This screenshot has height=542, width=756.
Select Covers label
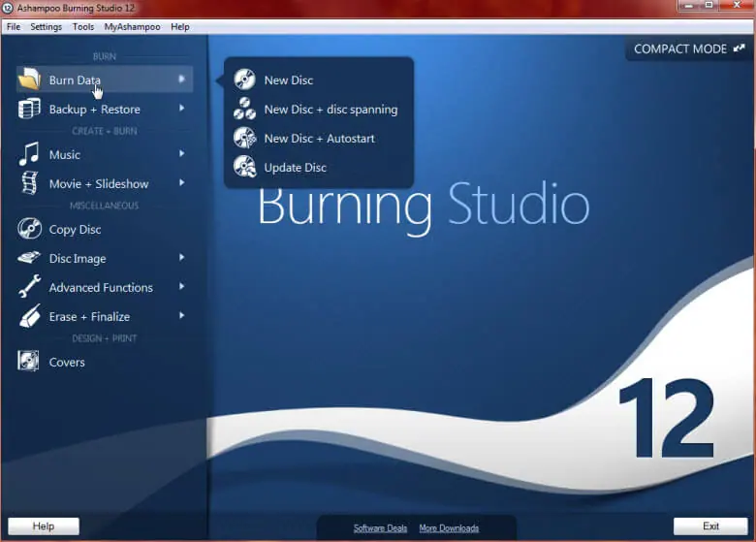tap(67, 362)
